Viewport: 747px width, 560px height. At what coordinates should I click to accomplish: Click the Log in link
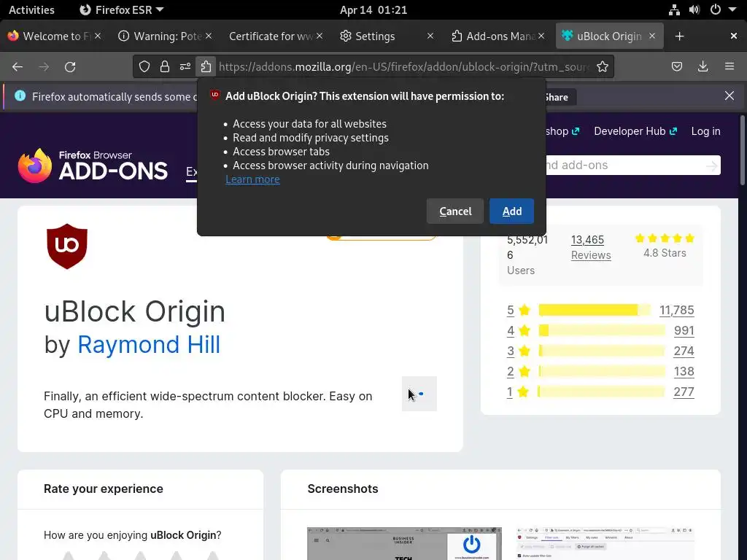[x=705, y=131]
